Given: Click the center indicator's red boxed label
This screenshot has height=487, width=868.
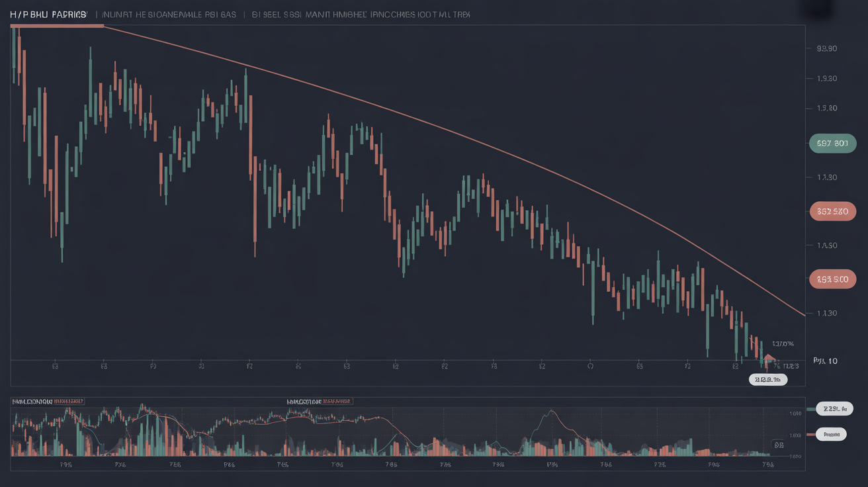Looking at the screenshot, I should point(336,401).
